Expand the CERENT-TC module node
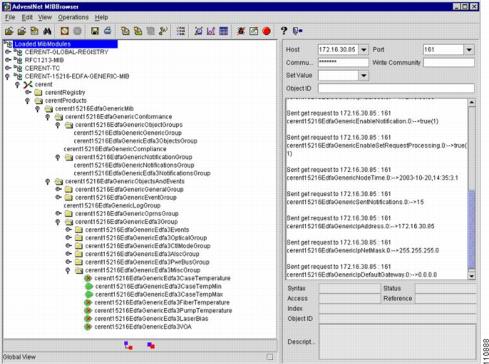The height and width of the screenshot is (364, 489). 8,68
